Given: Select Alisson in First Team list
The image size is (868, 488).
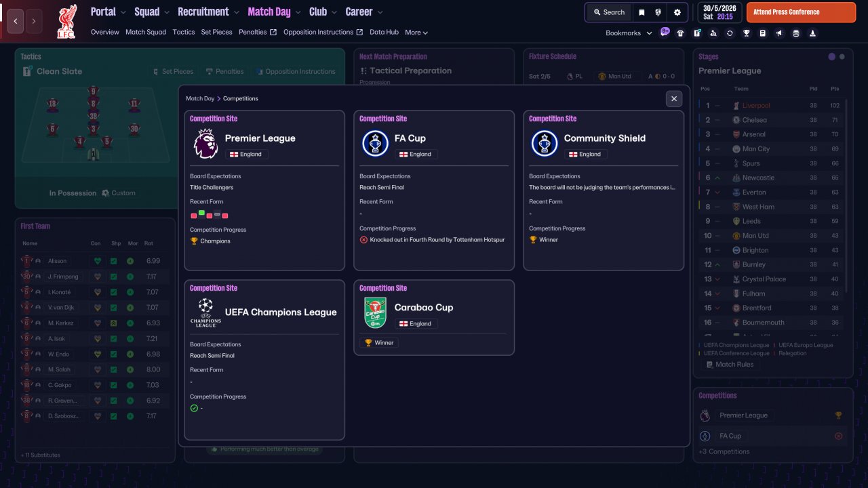Looking at the screenshot, I should 57,261.
